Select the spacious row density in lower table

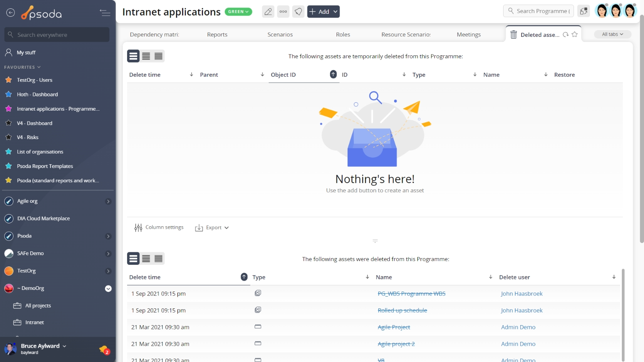coord(133,259)
